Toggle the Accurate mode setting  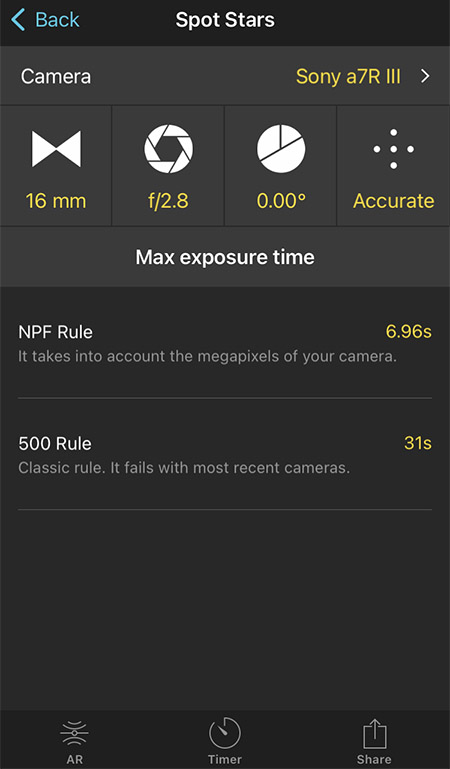(394, 201)
